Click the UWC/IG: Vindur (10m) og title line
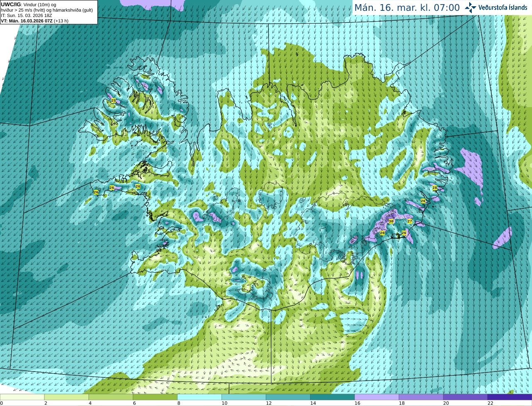532x406 pixels. 29,4
